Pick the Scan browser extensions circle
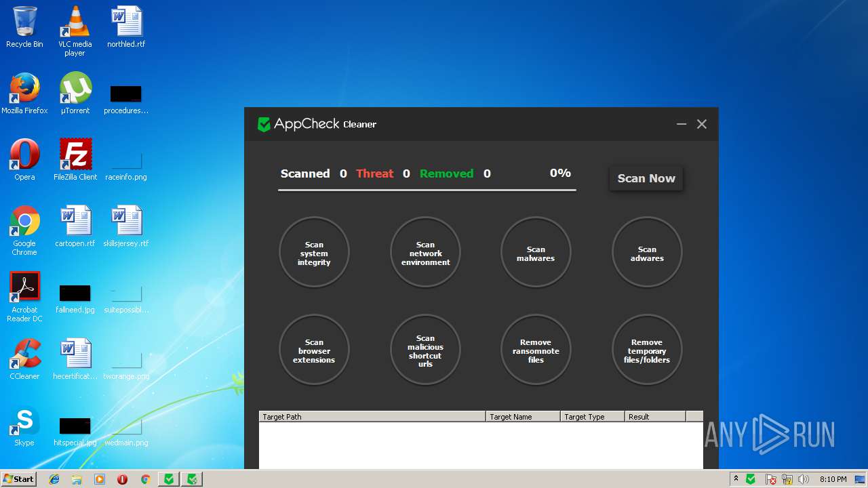Image resolution: width=868 pixels, height=488 pixels. click(x=314, y=350)
